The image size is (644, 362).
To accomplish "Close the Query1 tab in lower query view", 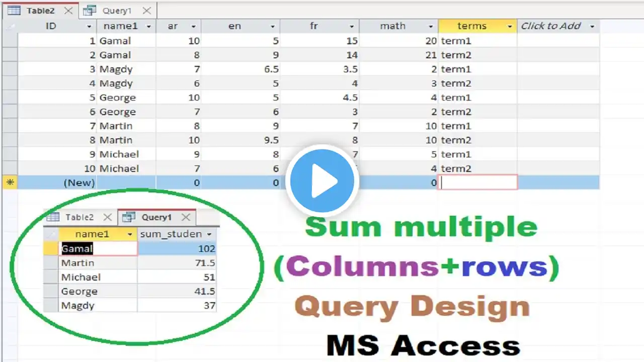I will [186, 217].
